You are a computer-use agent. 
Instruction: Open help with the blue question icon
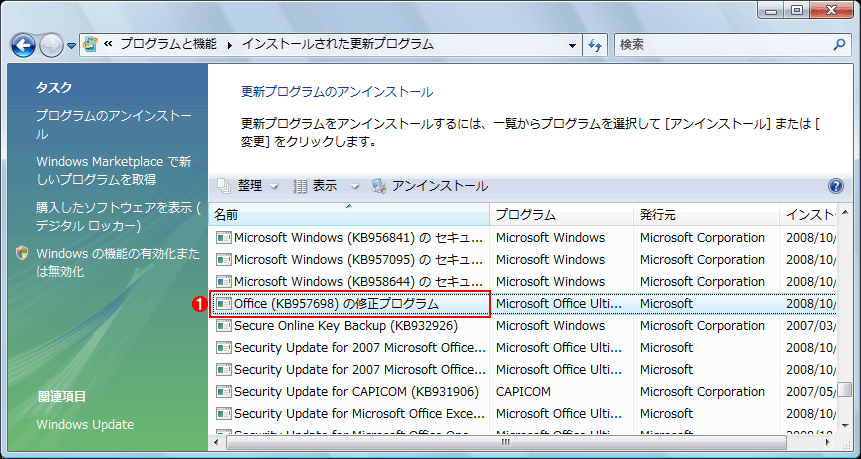(835, 186)
